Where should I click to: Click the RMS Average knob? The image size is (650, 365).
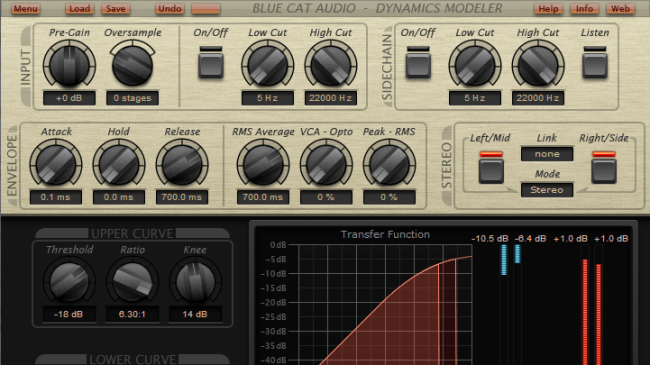tap(263, 164)
